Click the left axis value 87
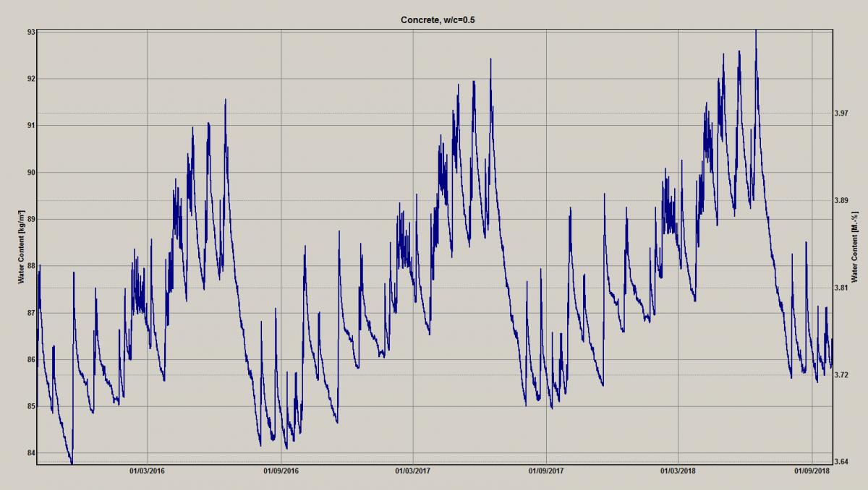The width and height of the screenshot is (868, 490). [32, 313]
